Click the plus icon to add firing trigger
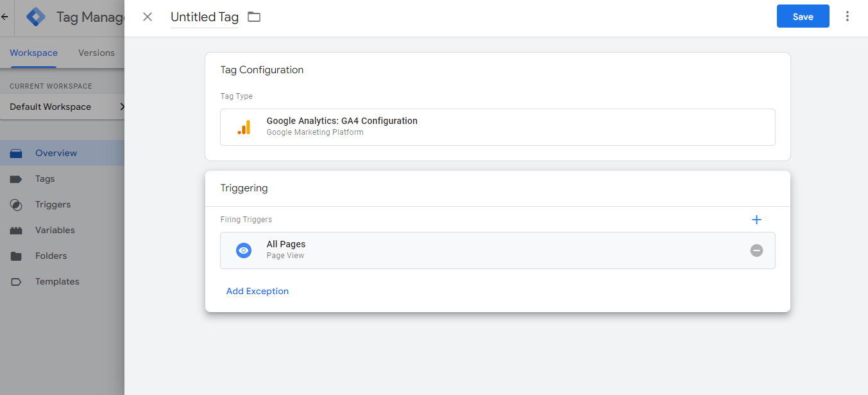The height and width of the screenshot is (395, 868). [756, 220]
